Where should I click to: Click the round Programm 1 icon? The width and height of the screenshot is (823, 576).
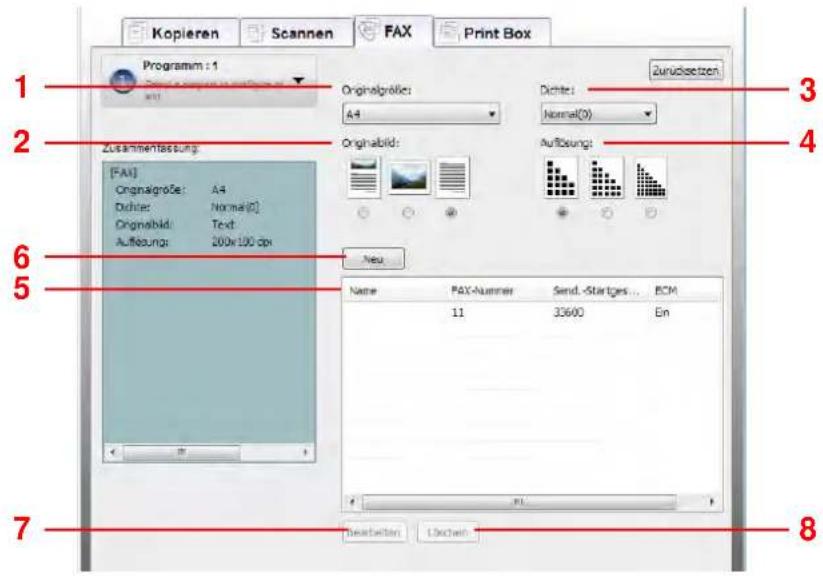[x=123, y=81]
